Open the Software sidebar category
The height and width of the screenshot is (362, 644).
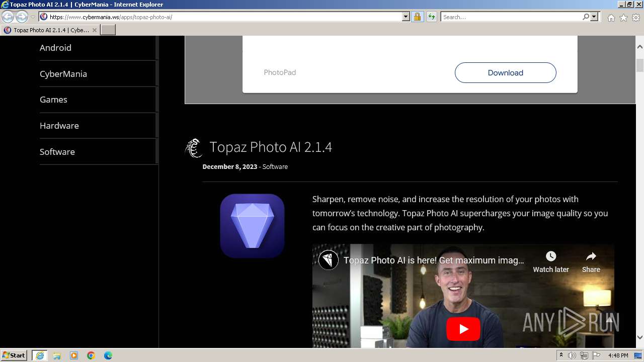pos(57,152)
